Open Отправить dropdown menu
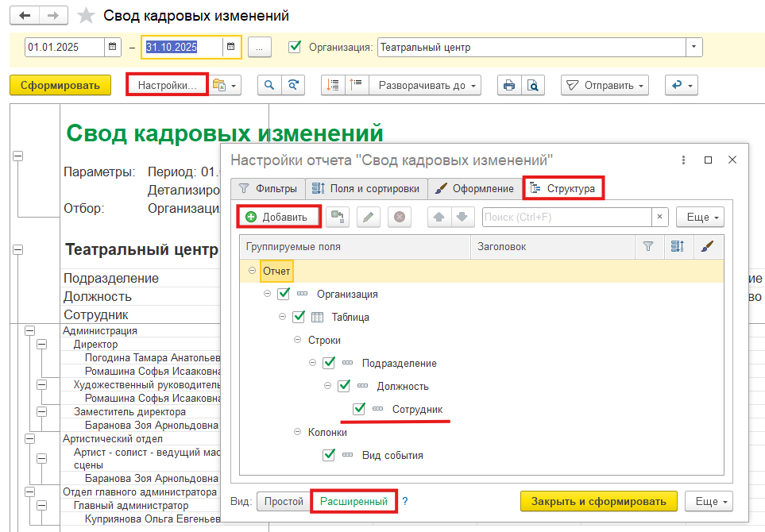 click(605, 85)
